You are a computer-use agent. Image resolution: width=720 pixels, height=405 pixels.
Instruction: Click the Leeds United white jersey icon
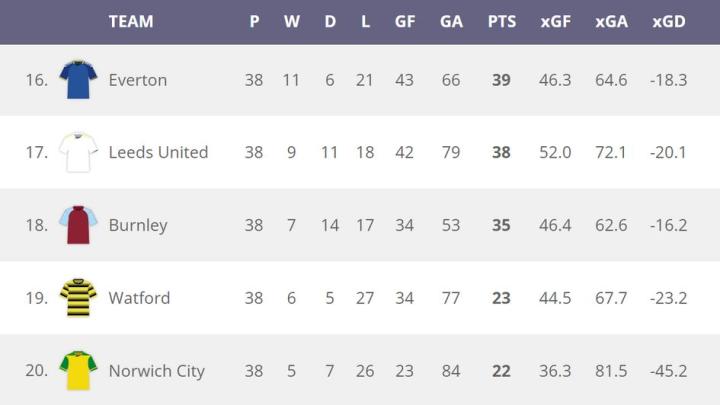(x=78, y=153)
